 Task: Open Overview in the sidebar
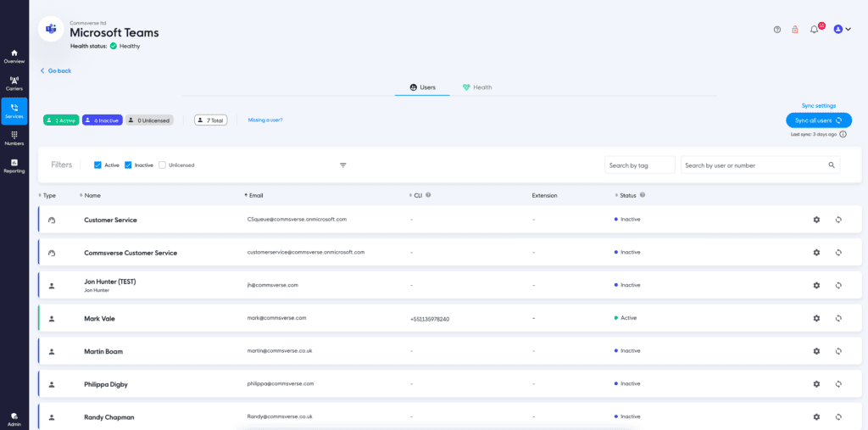[14, 56]
